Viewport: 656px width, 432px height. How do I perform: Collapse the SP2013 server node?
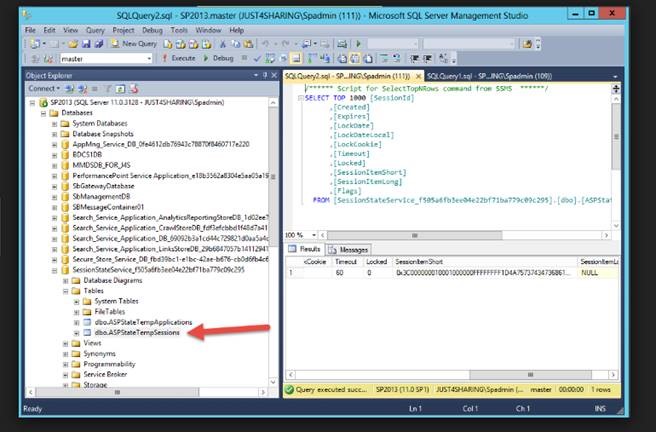pos(32,102)
